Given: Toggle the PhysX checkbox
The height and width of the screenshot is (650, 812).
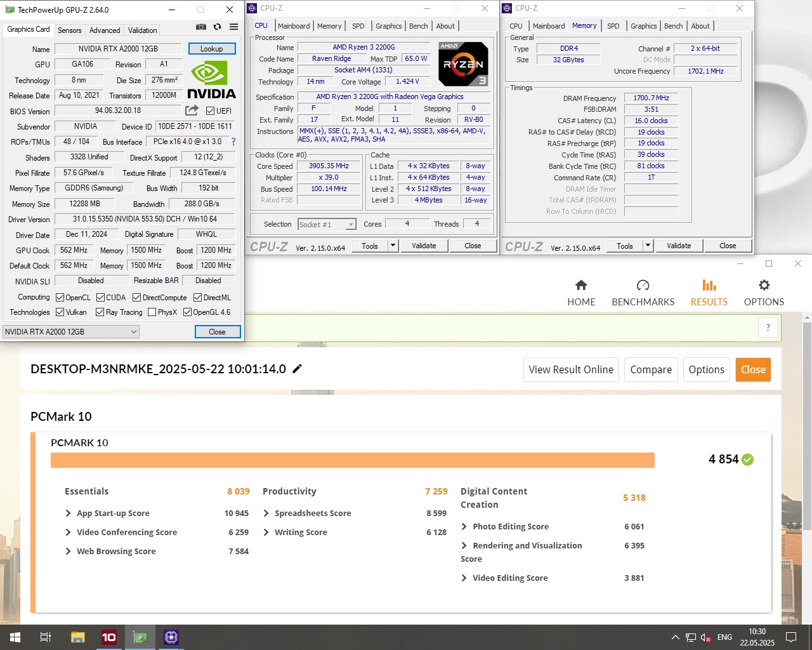Looking at the screenshot, I should click(x=152, y=312).
